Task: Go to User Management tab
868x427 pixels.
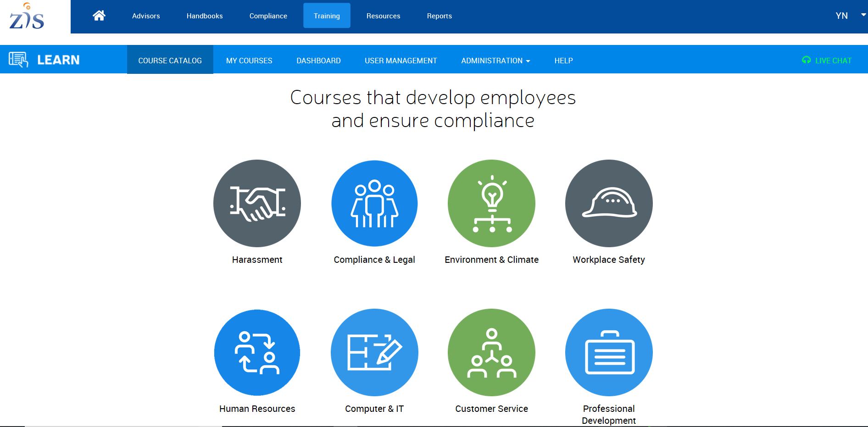Action: point(401,61)
